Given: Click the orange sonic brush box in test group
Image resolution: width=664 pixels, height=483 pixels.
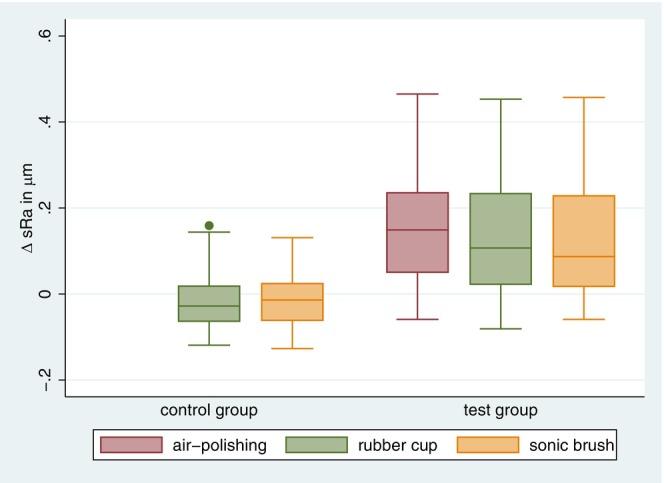Looking at the screenshot, I should 583,241.
